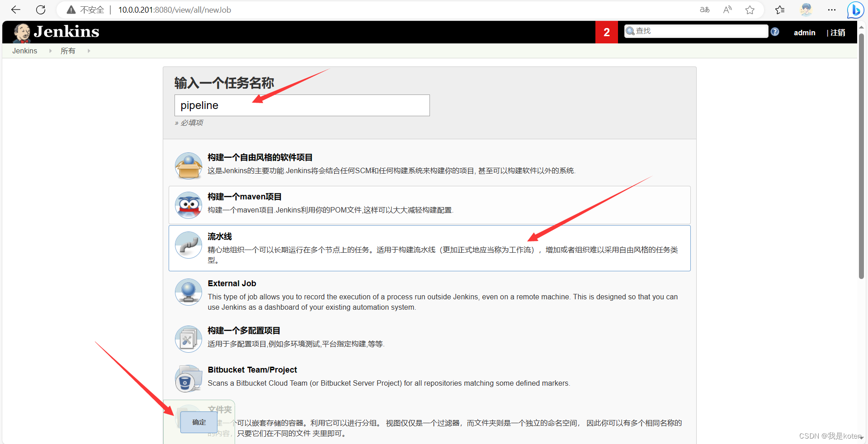This screenshot has height=444, width=868.
Task: Click the scrollbar down arrow
Action: coord(862,437)
